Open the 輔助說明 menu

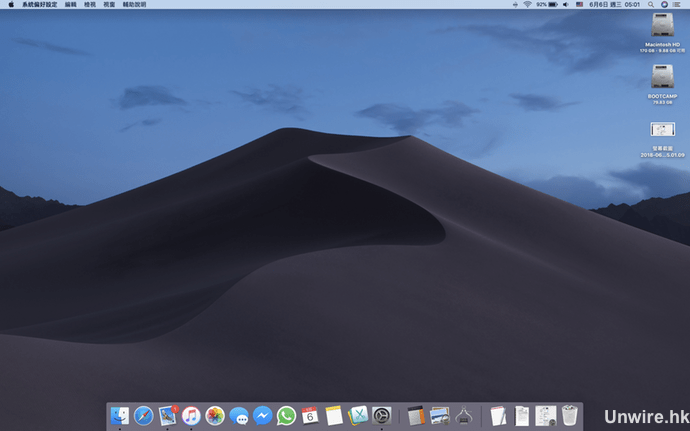coord(134,4)
